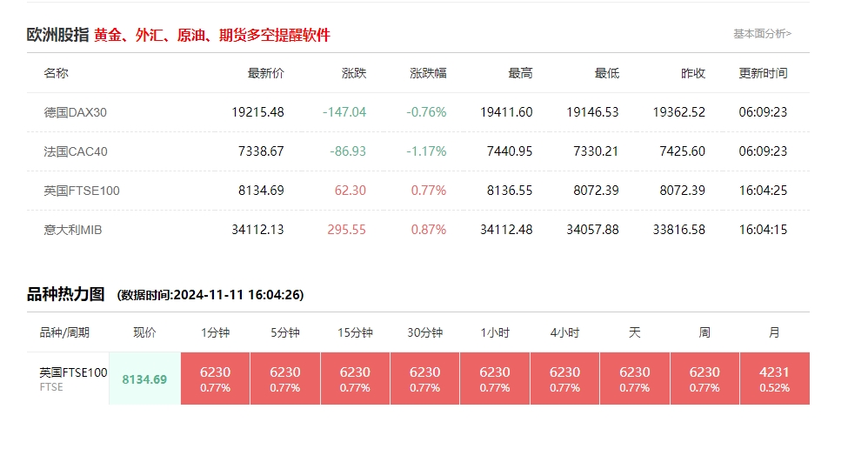Click the 30分钟 period header in the heatmap
This screenshot has height=449, width=868.
coord(425,332)
